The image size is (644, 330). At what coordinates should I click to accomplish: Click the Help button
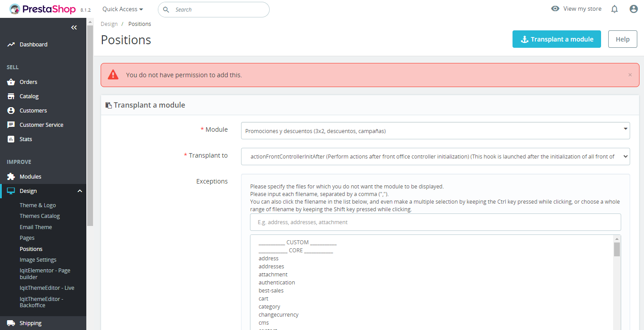click(622, 39)
